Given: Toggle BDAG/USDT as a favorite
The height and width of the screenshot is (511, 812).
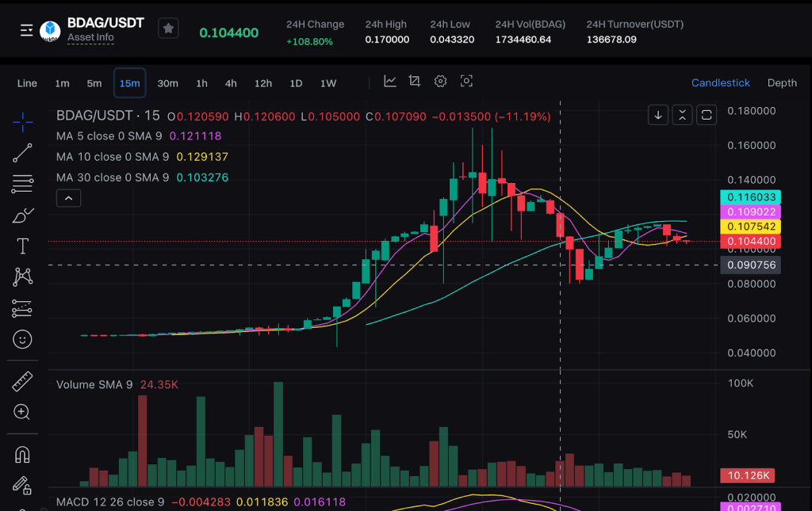Looking at the screenshot, I should [167, 28].
